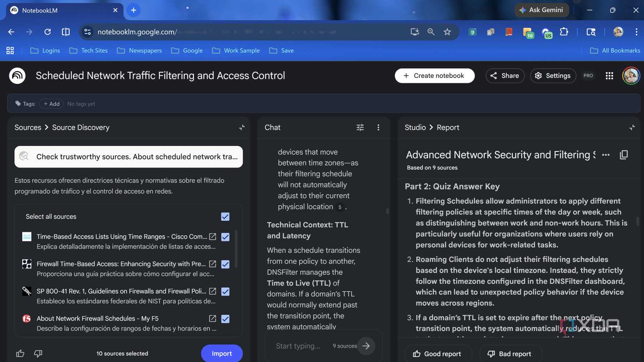Add a tag to the notebook

click(x=52, y=104)
